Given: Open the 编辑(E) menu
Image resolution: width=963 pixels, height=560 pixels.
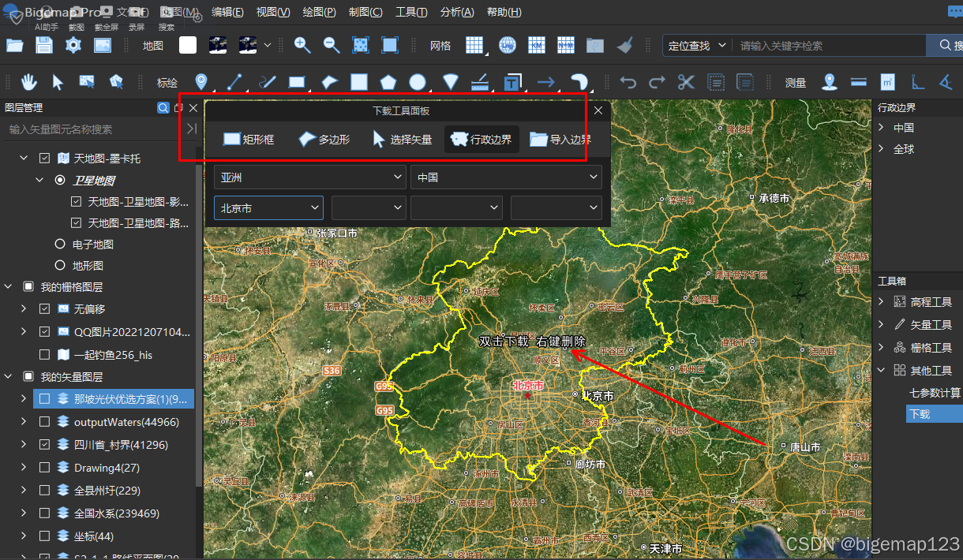Looking at the screenshot, I should click(x=227, y=13).
